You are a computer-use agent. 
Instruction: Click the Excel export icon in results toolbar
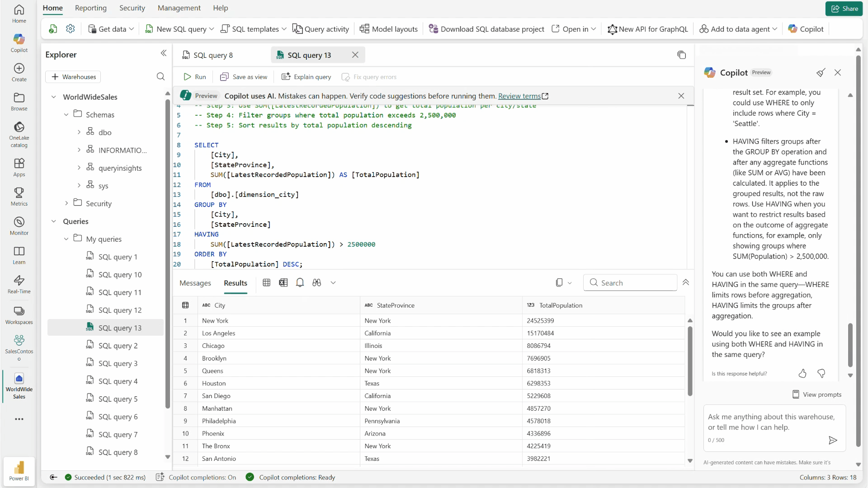[283, 283]
